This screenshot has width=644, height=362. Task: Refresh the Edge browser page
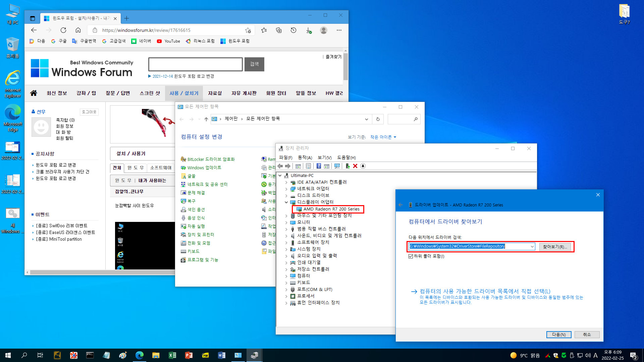pos(63,30)
